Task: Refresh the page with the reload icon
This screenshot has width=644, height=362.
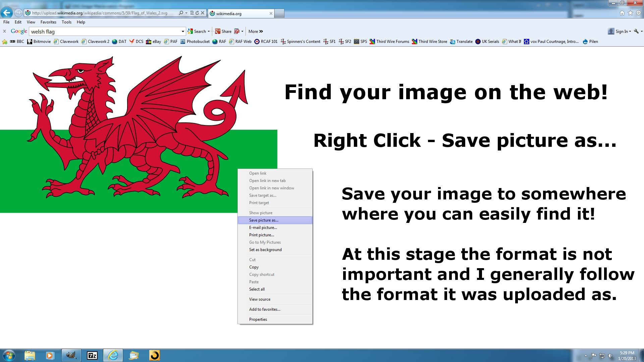Action: click(197, 13)
